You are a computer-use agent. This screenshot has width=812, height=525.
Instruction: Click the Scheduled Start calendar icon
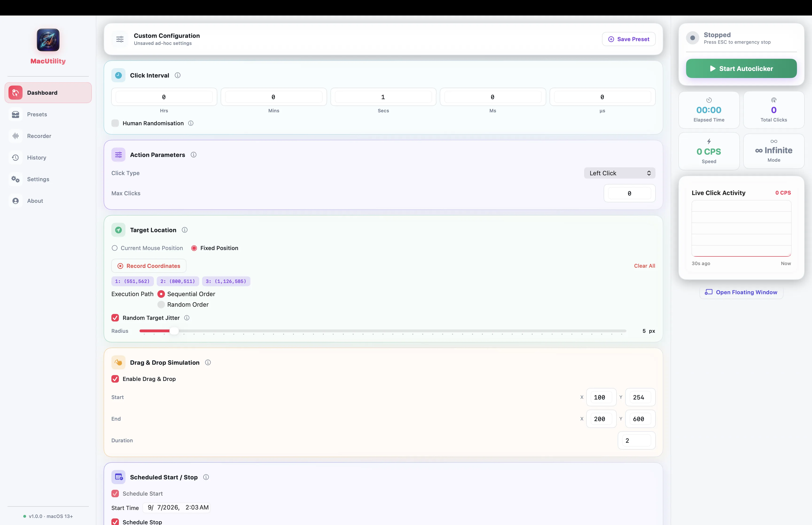click(x=118, y=477)
